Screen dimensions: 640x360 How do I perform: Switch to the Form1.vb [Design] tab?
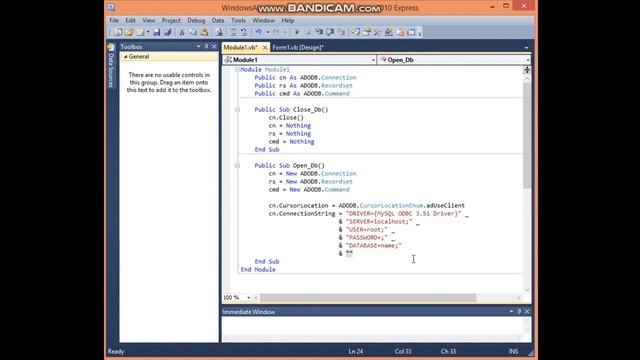298,48
